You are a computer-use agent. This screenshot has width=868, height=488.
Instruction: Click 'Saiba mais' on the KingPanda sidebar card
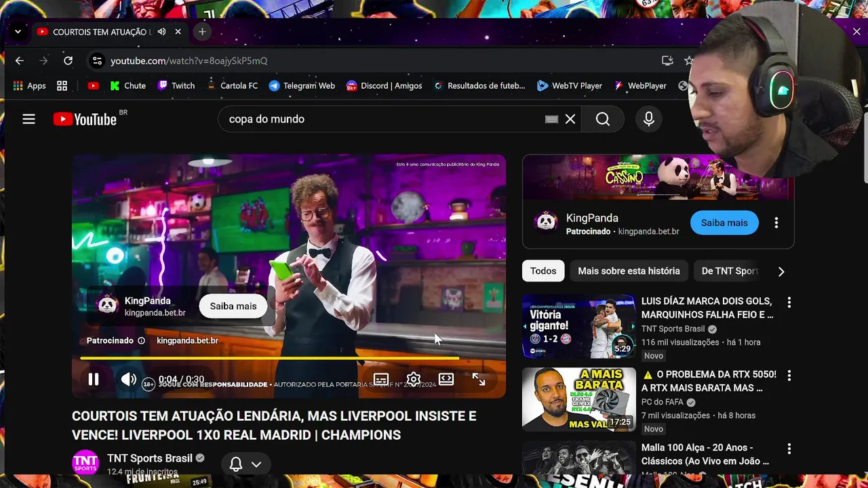point(724,222)
